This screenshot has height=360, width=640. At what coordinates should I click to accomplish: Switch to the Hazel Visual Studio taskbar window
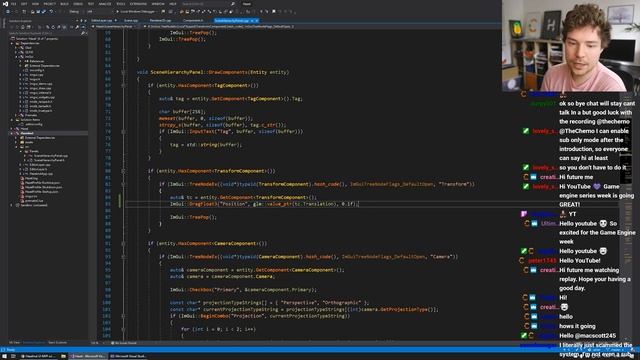[x=87, y=356]
